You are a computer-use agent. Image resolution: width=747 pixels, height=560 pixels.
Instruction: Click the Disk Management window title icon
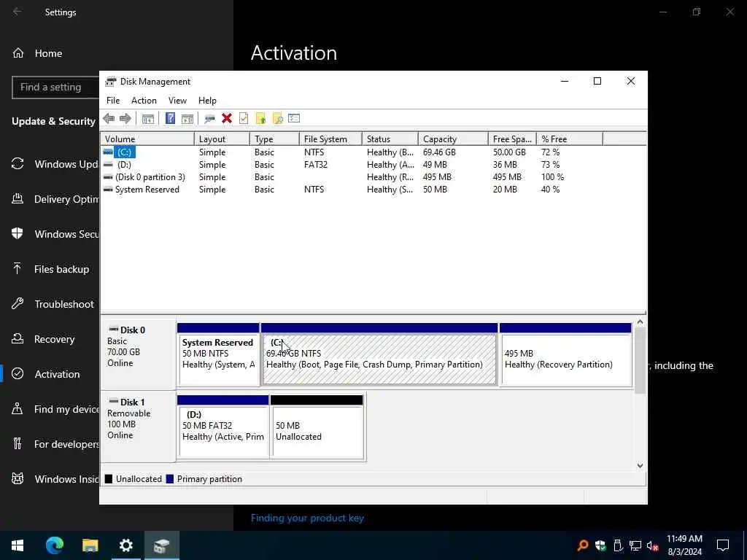[111, 82]
